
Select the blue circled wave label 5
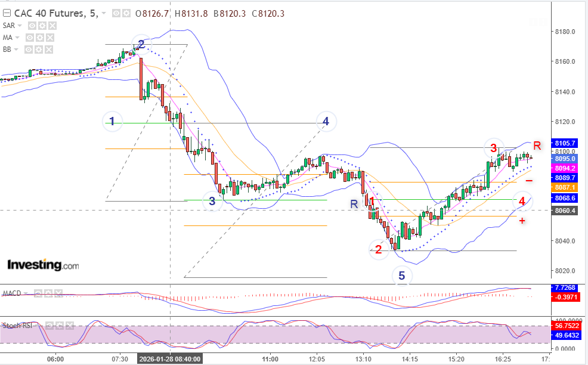point(401,276)
